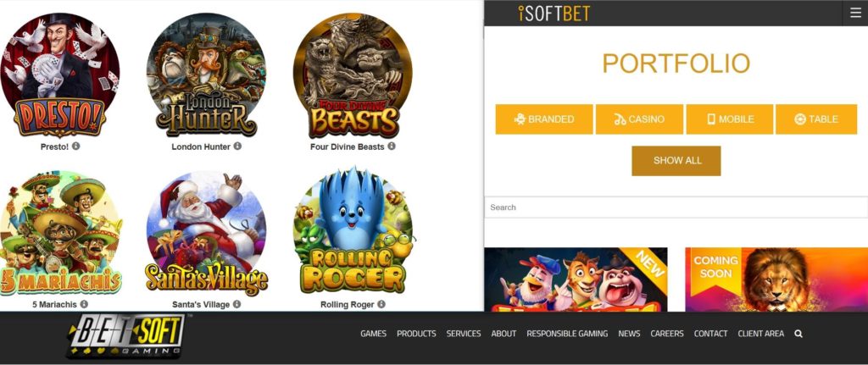Viewport: 868px width, 365px height.
Task: Click the info icon next to 5 Mariachis
Action: coord(84,304)
